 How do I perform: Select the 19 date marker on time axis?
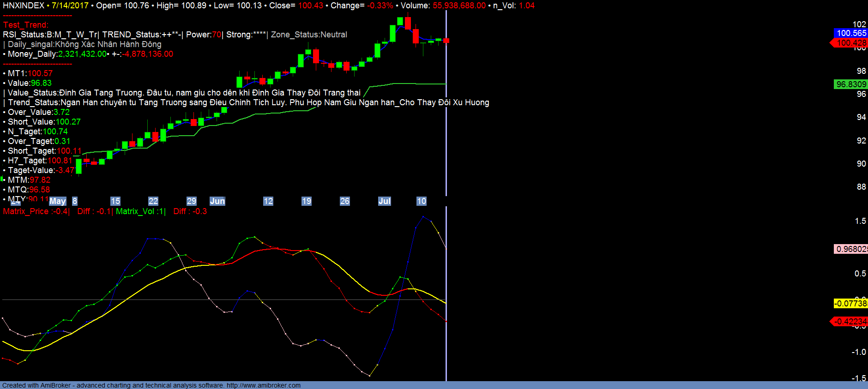[x=306, y=201]
